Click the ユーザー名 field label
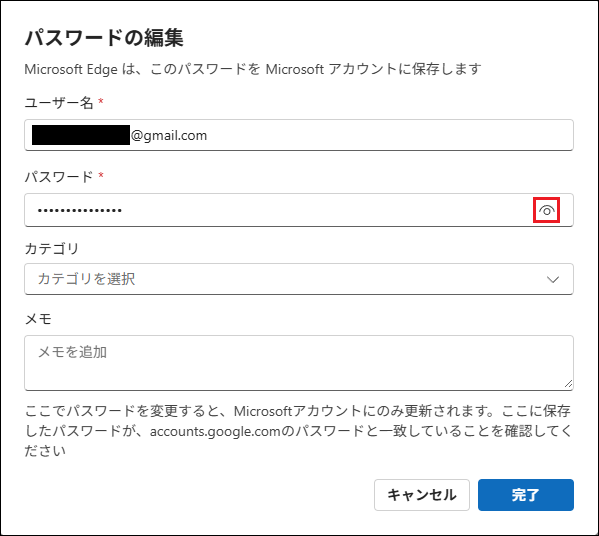The height and width of the screenshot is (536, 599). 59,102
